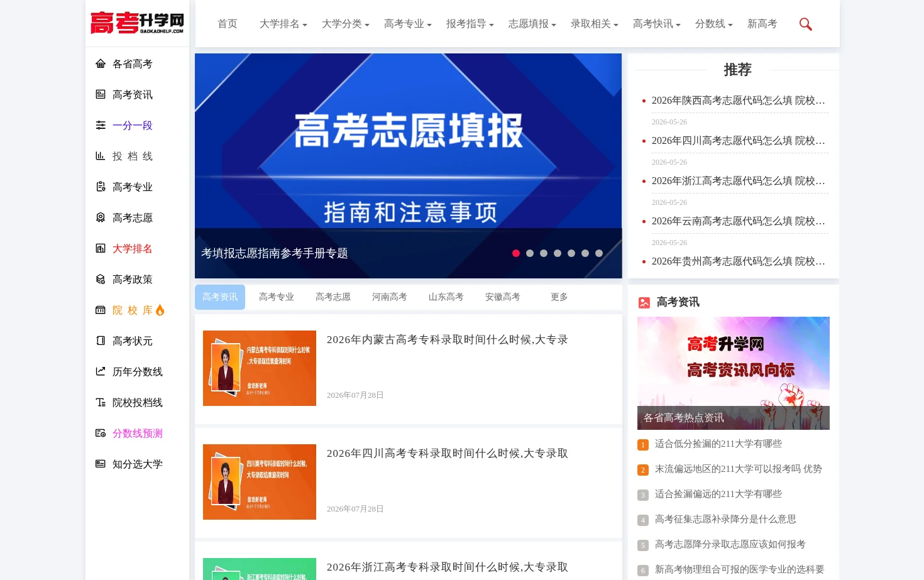Click the 高考志愿 badge icon
924x580 pixels.
pyautogui.click(x=101, y=217)
